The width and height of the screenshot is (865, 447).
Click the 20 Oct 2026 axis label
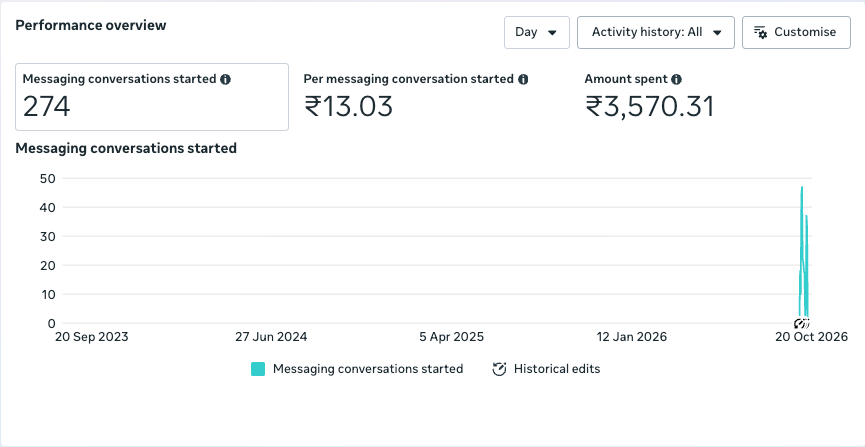(811, 337)
